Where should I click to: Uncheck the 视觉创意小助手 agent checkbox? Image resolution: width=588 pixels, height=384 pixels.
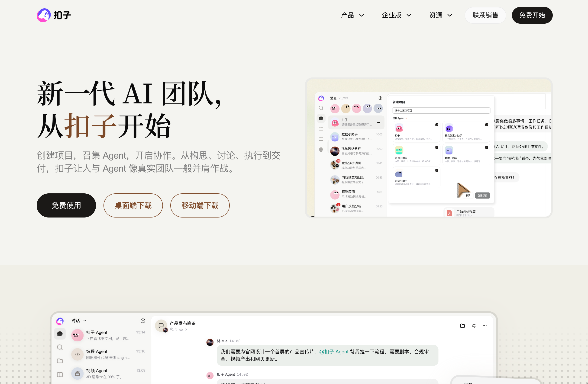(486, 125)
